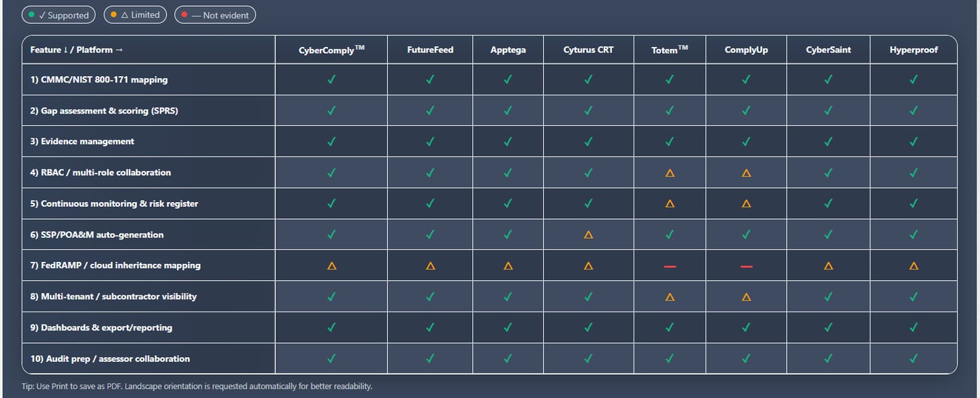This screenshot has height=398, width=980.
Task: Select the Cyturus CRT column header
Action: [x=588, y=50]
